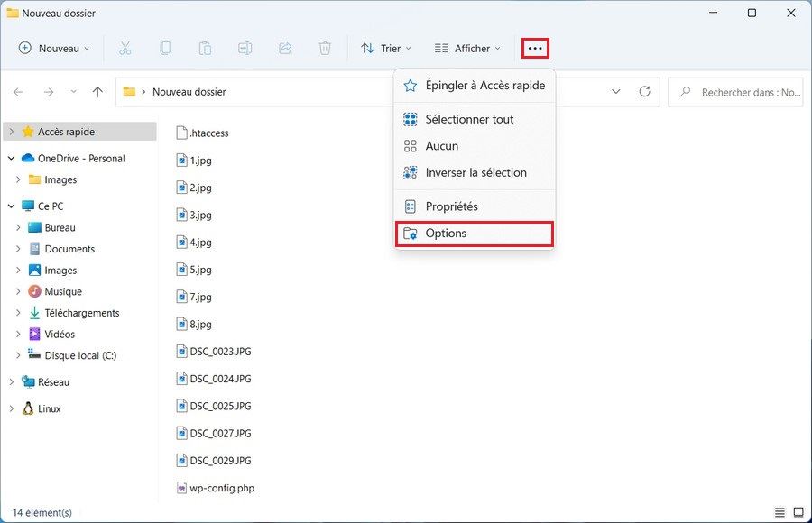This screenshot has width=812, height=523.
Task: Open Propriétés from the menu
Action: click(x=449, y=206)
